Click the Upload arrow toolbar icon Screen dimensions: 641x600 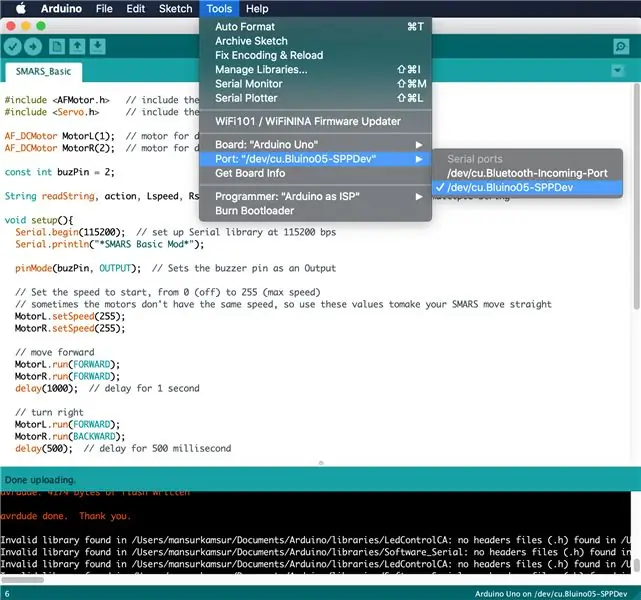pyautogui.click(x=33, y=47)
